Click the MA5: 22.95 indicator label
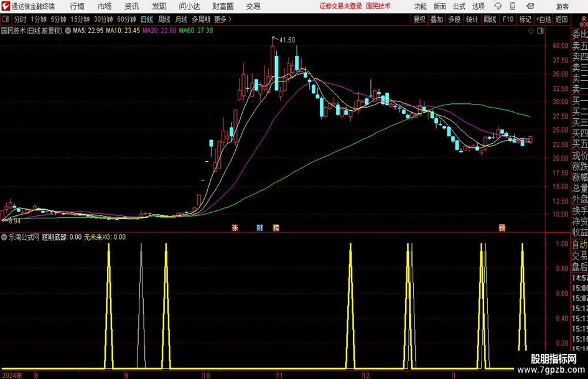The height and width of the screenshot is (379, 588). (88, 30)
